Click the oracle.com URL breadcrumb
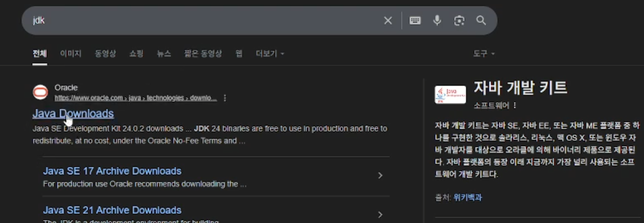This screenshot has width=644, height=223. pos(135,98)
